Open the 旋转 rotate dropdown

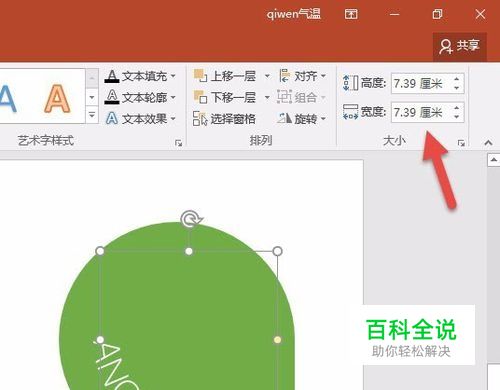(302, 118)
